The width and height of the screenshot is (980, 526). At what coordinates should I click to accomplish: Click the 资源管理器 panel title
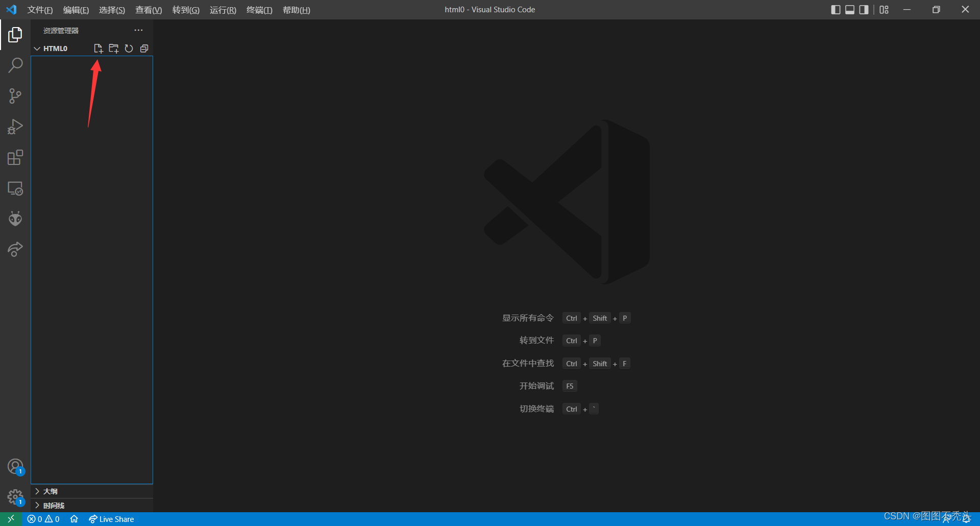coord(61,31)
